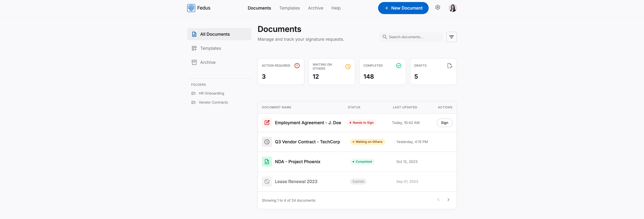The width and height of the screenshot is (644, 219).
Task: Open the Action Required summary card
Action: [281, 72]
